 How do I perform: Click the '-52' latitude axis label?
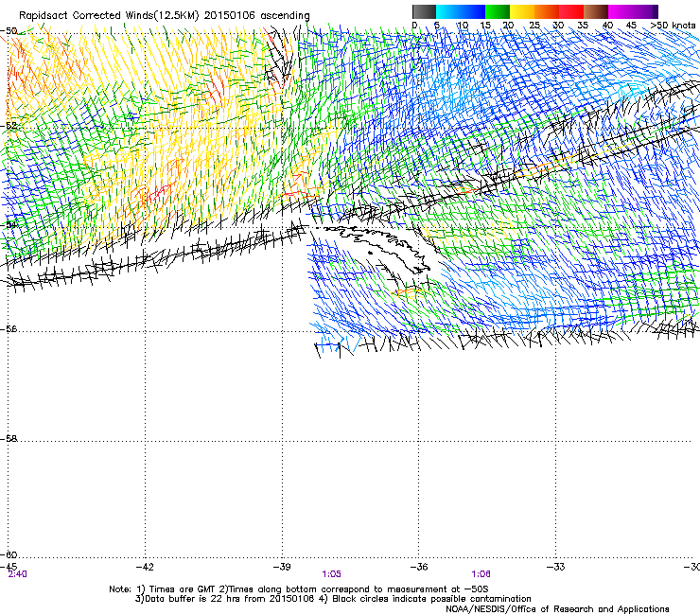[9, 126]
